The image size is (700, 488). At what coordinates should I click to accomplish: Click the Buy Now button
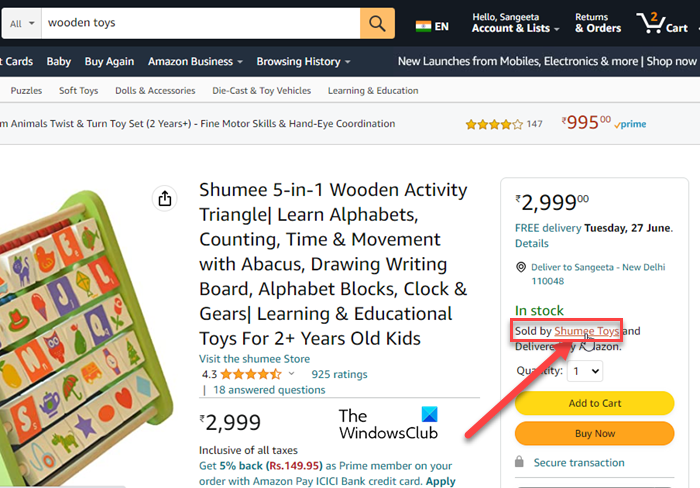[x=594, y=434]
